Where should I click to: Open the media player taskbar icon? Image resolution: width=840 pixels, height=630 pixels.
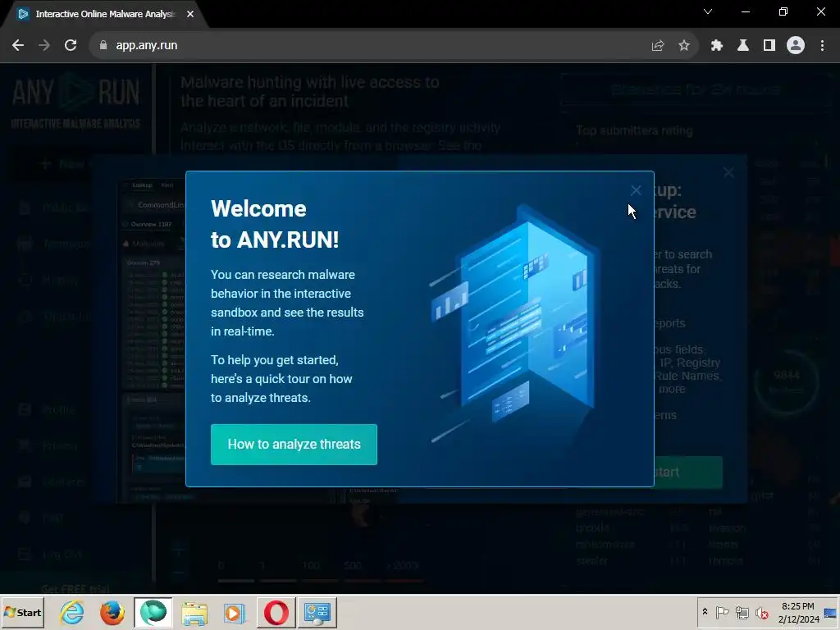[235, 612]
